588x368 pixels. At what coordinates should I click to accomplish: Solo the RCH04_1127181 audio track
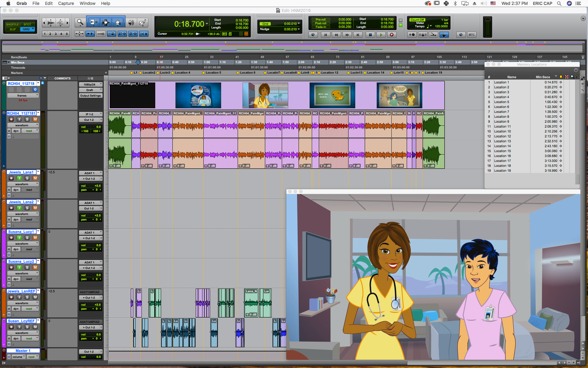(x=27, y=119)
